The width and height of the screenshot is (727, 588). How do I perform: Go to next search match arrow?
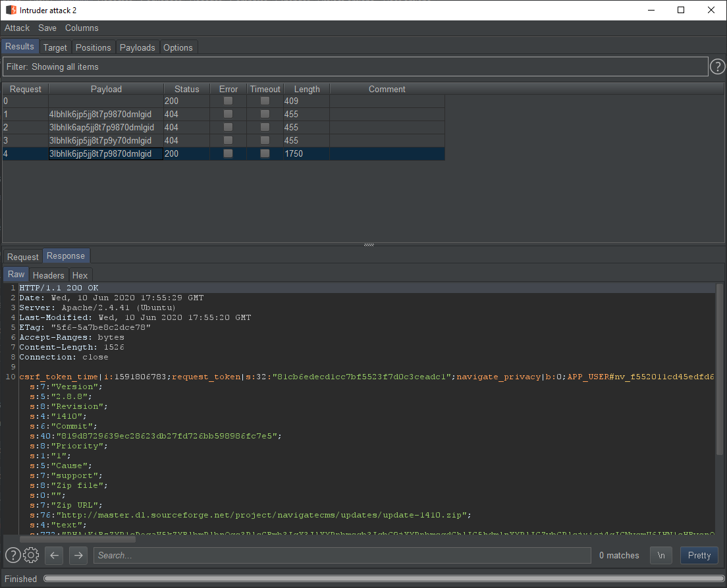click(x=78, y=555)
